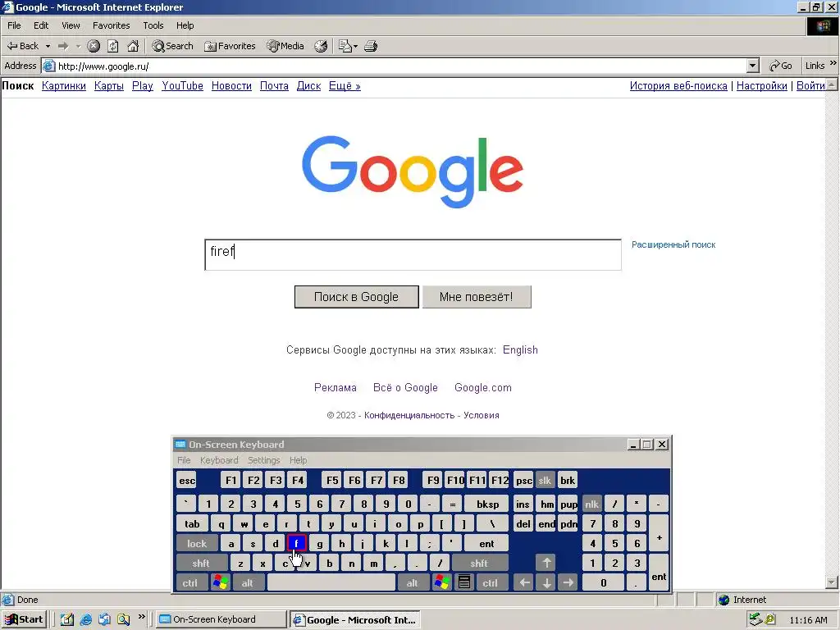The height and width of the screenshot is (630, 840).
Task: Click the down arrow key on keyboard
Action: [546, 583]
